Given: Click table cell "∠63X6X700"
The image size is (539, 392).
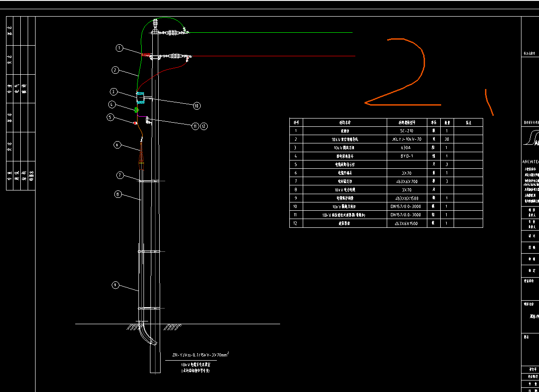Looking at the screenshot, I should [x=406, y=181].
